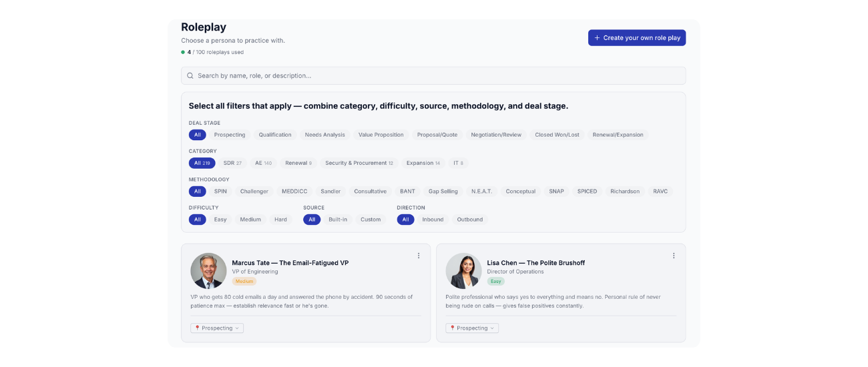Open Lisa Chen card's three-dot menu
Viewport: 868px width, 367px height.
click(674, 256)
